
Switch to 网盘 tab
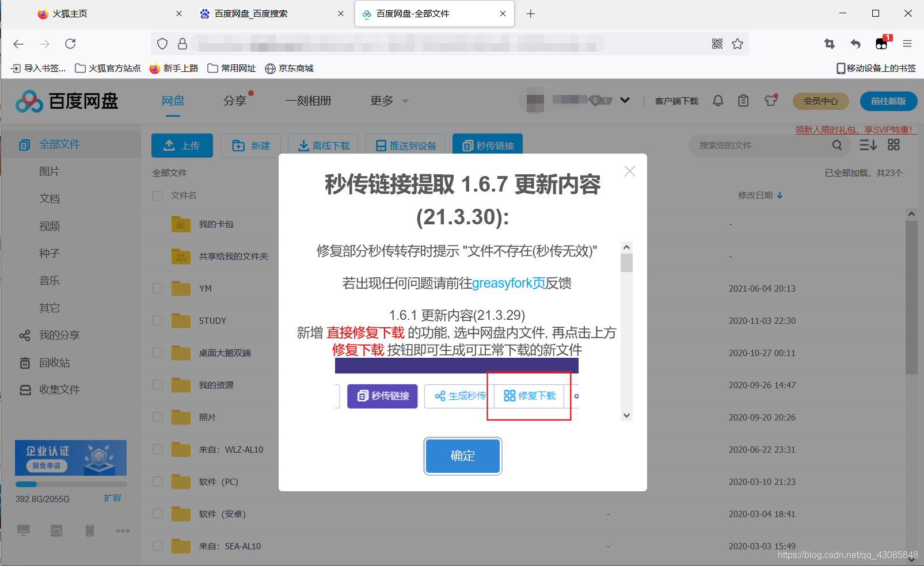pyautogui.click(x=173, y=101)
